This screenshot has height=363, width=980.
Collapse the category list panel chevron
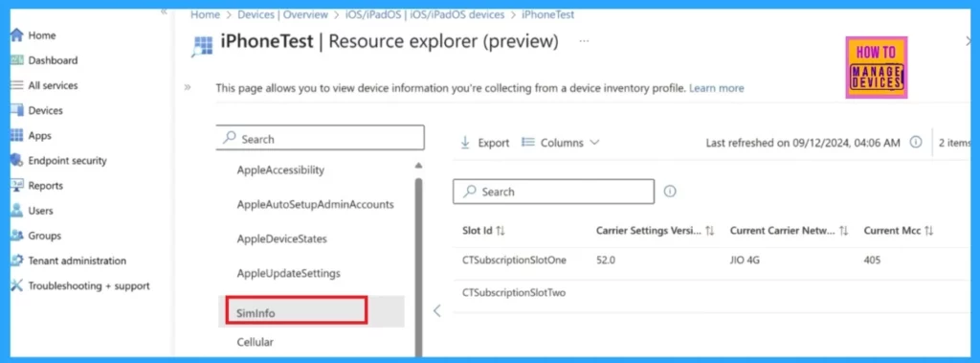pos(436,310)
